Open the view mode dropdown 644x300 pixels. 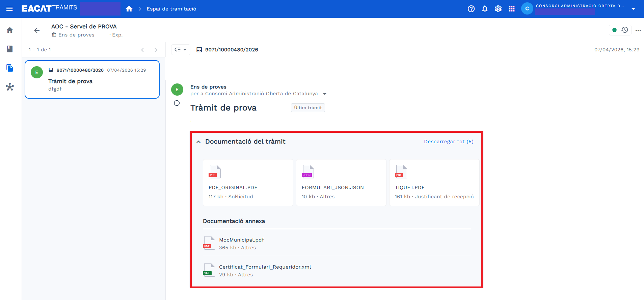point(181,50)
